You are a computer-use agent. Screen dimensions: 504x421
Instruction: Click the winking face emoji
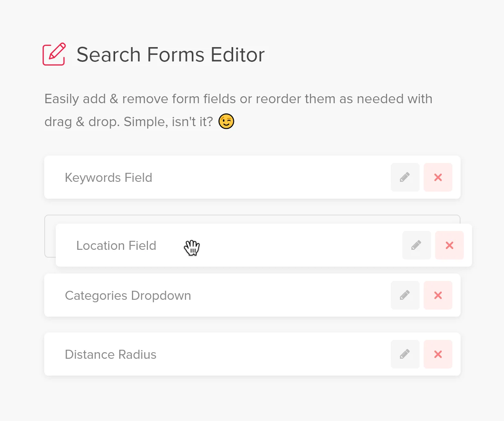pyautogui.click(x=226, y=122)
